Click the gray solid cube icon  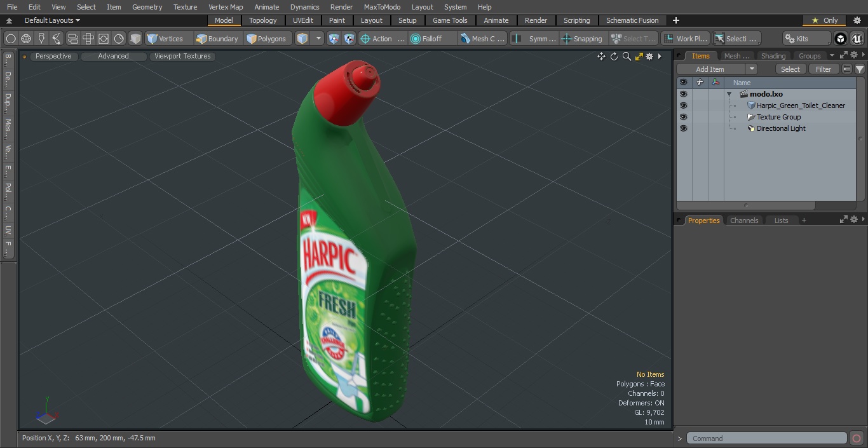click(x=135, y=39)
